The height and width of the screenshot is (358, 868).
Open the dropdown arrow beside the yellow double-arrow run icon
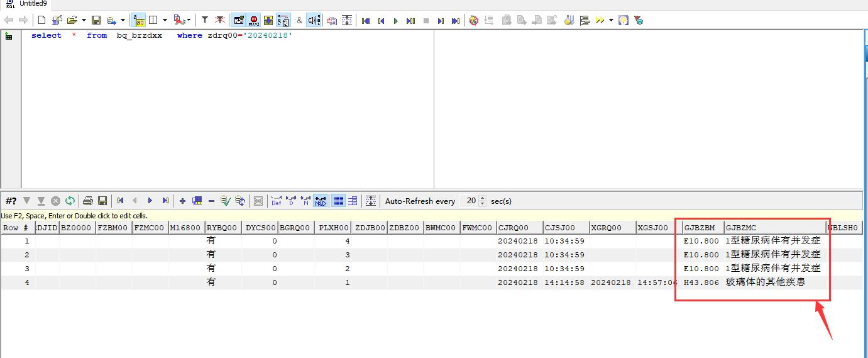tap(611, 20)
